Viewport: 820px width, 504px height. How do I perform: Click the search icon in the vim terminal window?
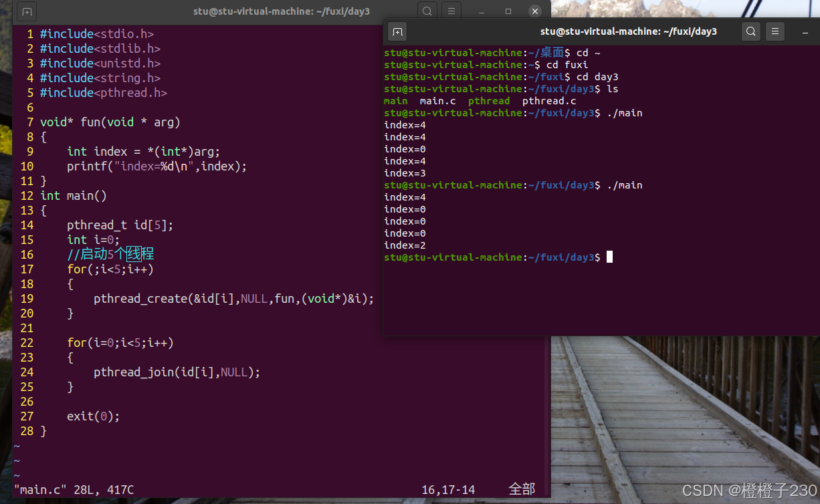(427, 11)
